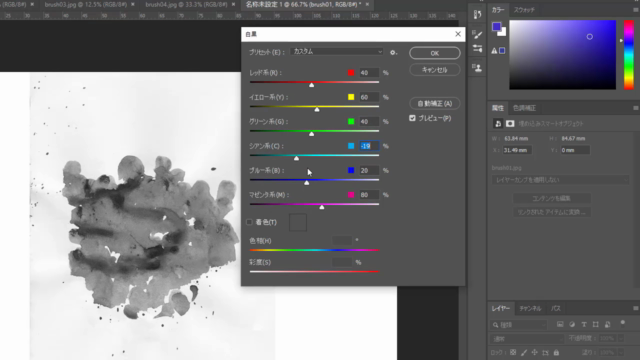Click the コンテンツを編集 edit contents button
The height and width of the screenshot is (360, 640).
coord(552,198)
